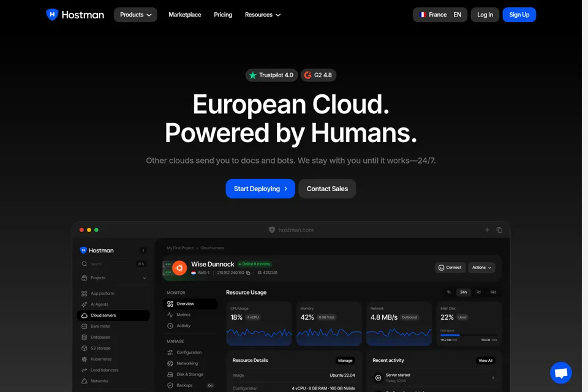
Task: Open the Server started activity row chevron
Action: click(x=492, y=378)
